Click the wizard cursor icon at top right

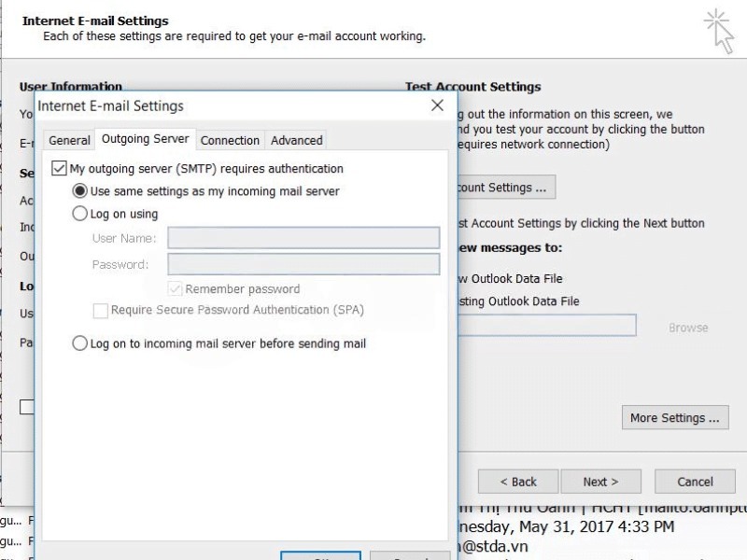(x=718, y=30)
